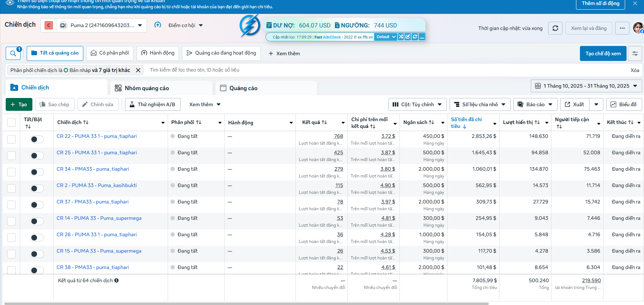Screen dimensions: 644x305
Task: Tick the checkbox for CR 34 campaign
Action: tap(11, 172)
